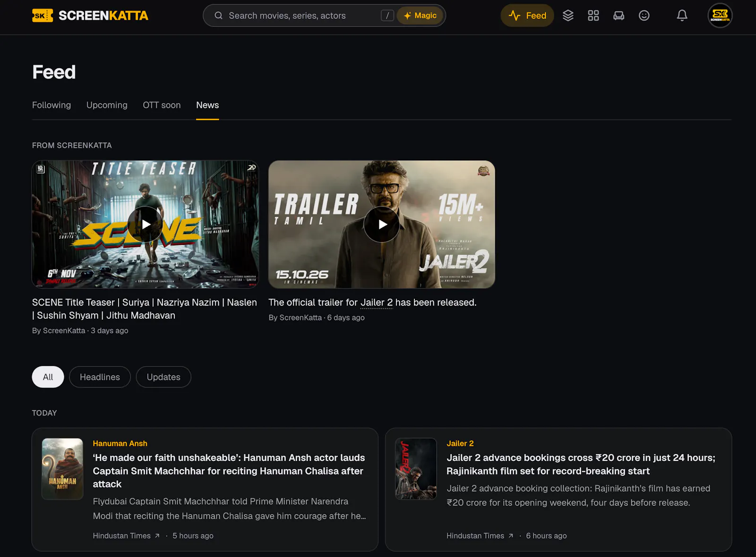
Task: Click the '5 hours ago' timestamp
Action: pos(193,536)
